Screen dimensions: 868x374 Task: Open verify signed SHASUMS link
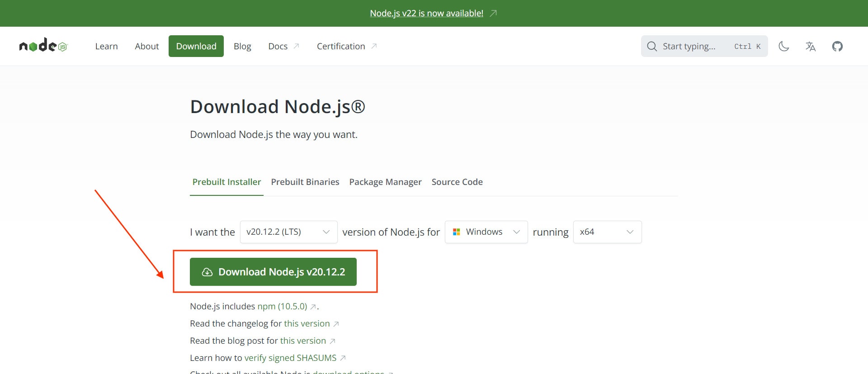[x=290, y=358]
